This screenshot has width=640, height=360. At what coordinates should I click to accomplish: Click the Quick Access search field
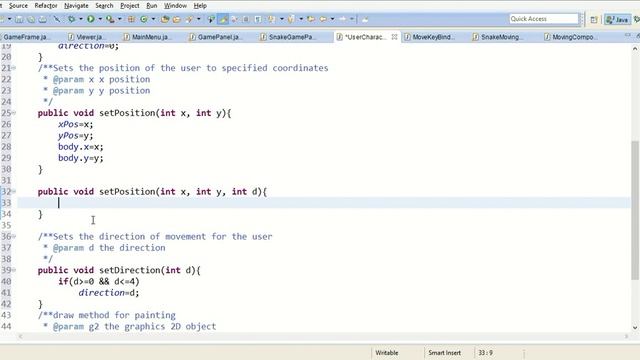coord(544,19)
